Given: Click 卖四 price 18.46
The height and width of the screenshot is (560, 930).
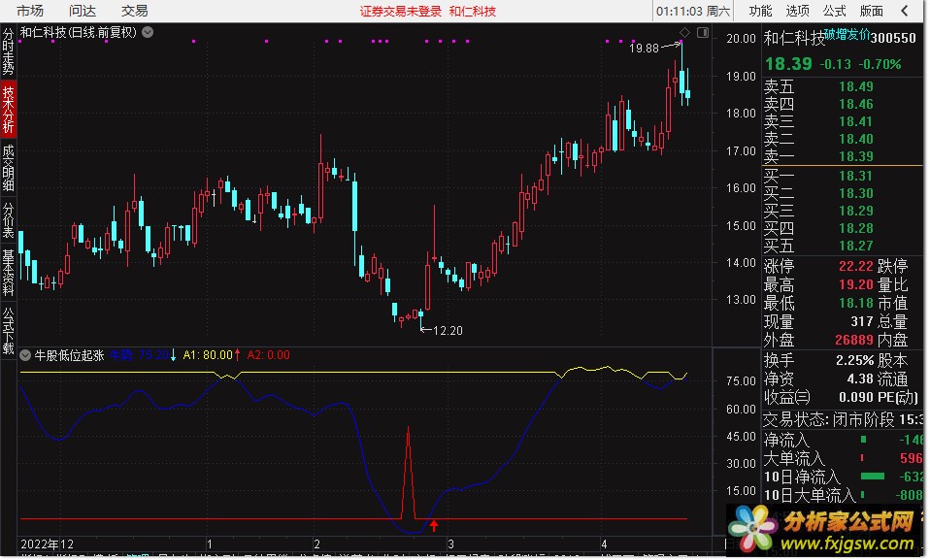Looking at the screenshot, I should click(x=856, y=105).
